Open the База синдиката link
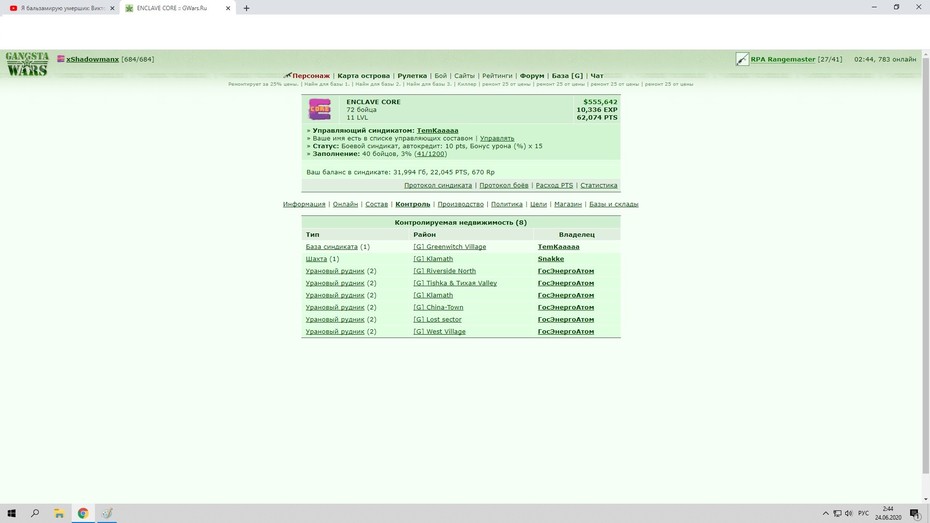 tap(332, 247)
